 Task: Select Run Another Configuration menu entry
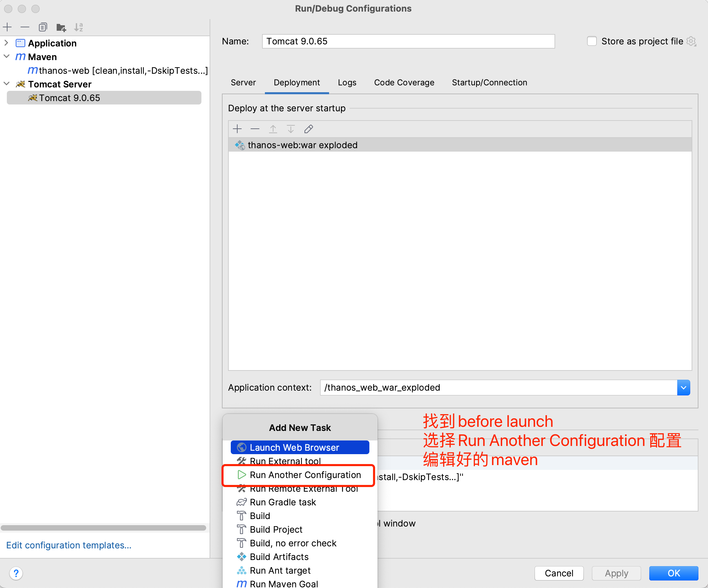click(305, 475)
